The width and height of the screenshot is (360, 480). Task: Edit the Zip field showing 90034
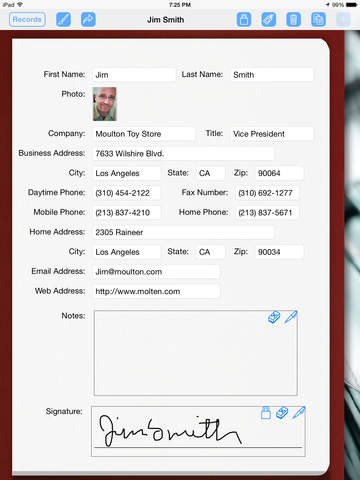pos(280,252)
